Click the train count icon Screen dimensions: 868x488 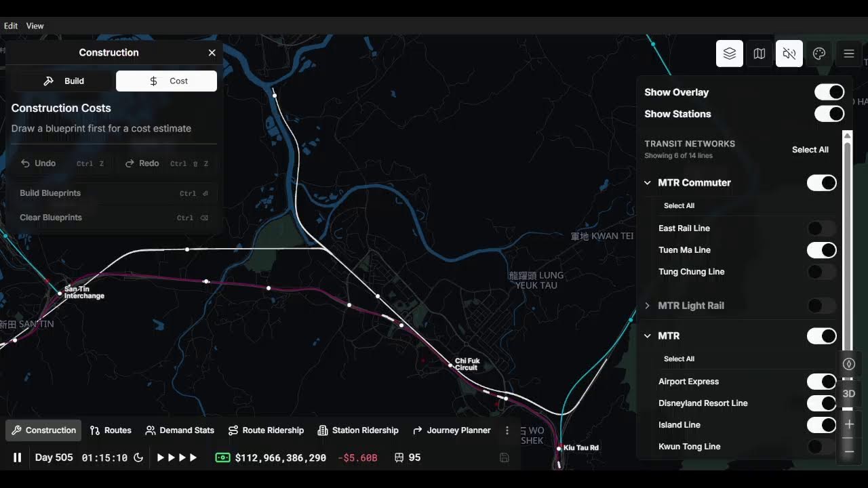tap(399, 457)
